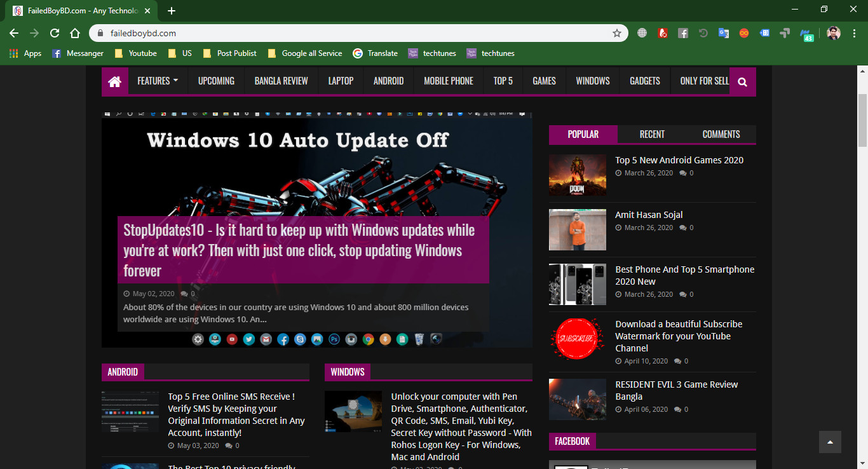Open Chrome home page button

(75, 33)
